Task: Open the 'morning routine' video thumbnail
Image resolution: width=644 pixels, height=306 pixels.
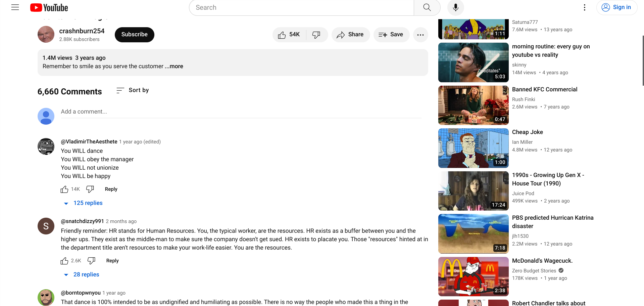Action: (473, 62)
